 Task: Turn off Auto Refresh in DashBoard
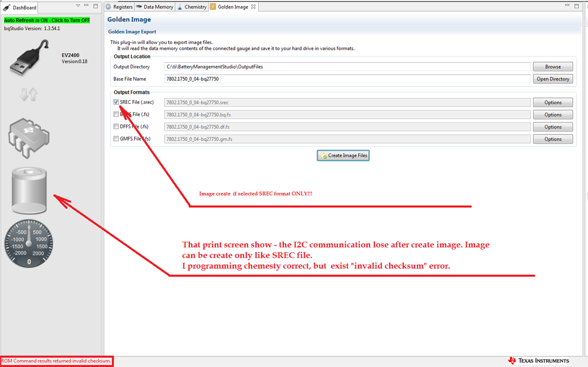[47, 21]
